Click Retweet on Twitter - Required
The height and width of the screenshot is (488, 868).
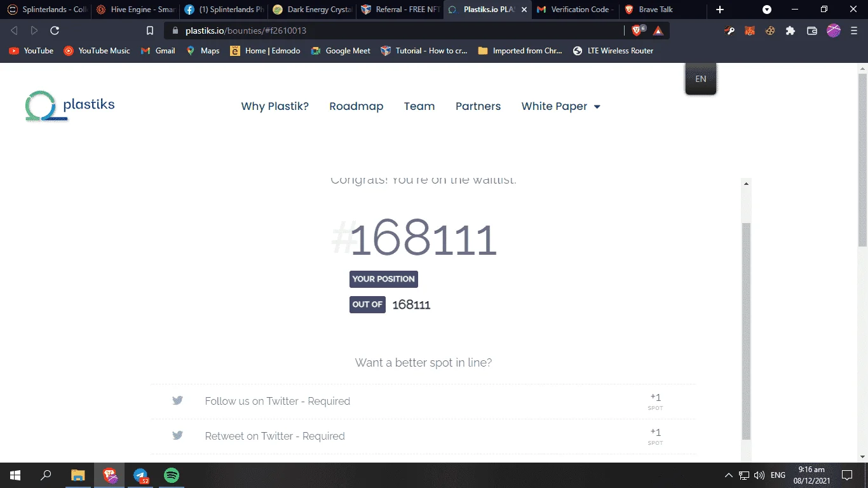click(275, 436)
